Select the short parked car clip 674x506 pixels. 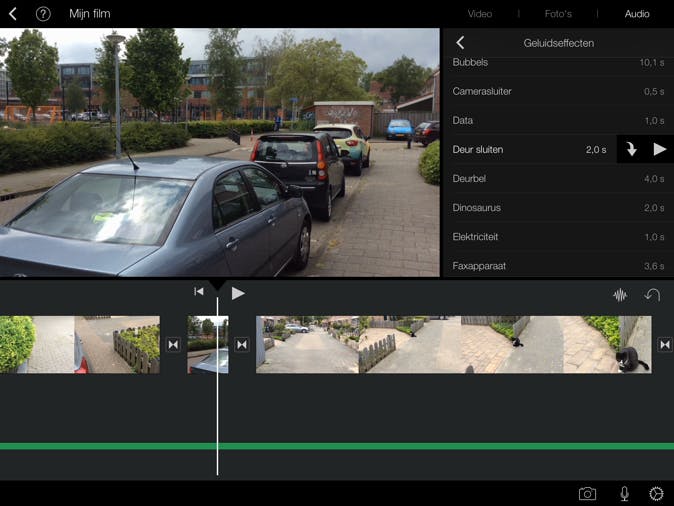tap(208, 344)
